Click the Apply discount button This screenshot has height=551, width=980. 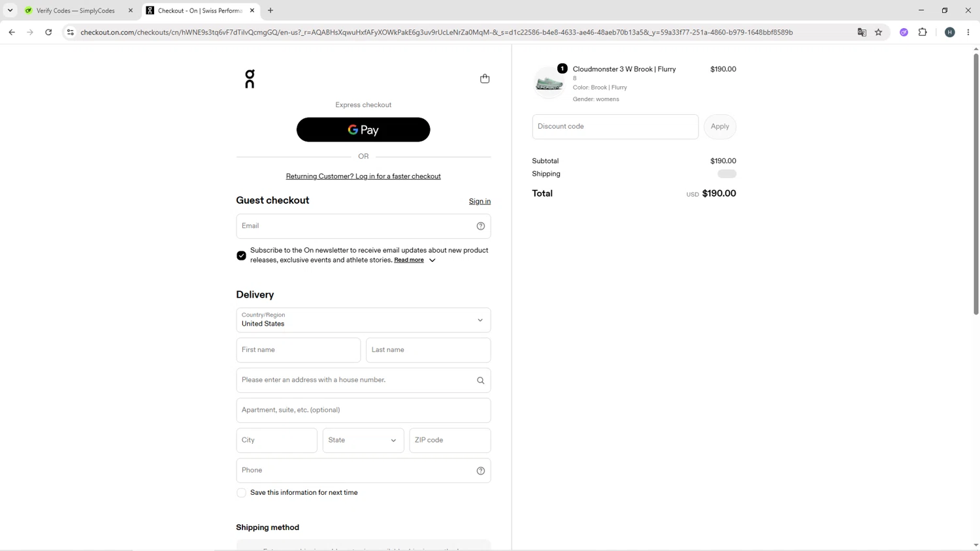[x=720, y=127]
